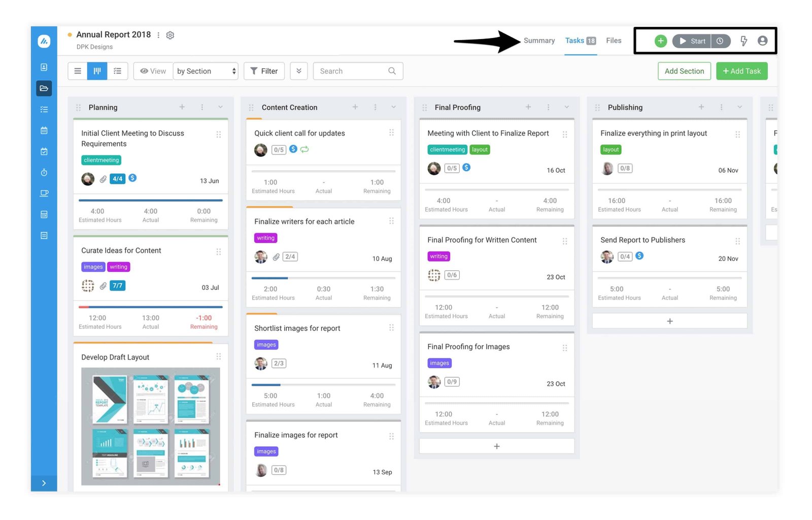Image resolution: width=812 pixels, height=520 pixels.
Task: Open the timer icon in left sidebar
Action: 44,173
